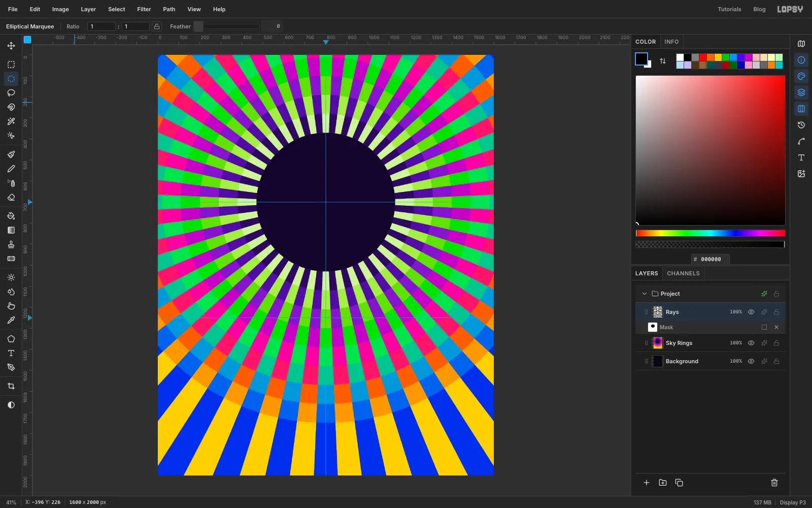Open the Blog link
This screenshot has width=812, height=508.
(x=759, y=9)
